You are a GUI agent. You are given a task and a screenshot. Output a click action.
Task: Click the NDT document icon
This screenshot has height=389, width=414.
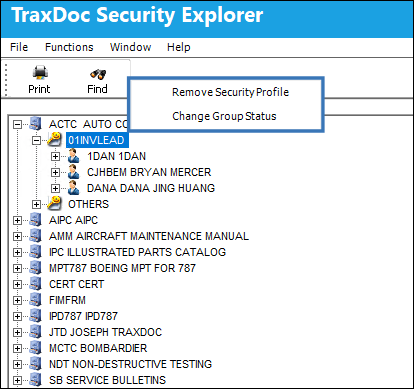[x=36, y=364]
